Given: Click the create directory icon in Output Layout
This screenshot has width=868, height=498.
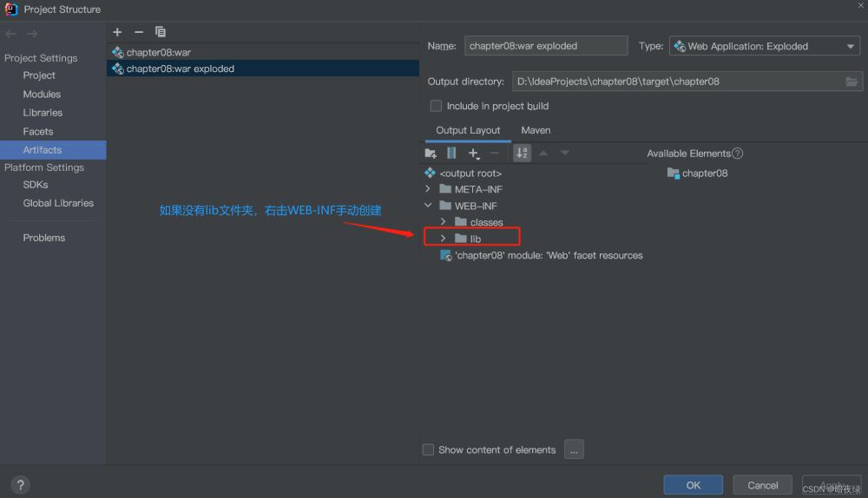Looking at the screenshot, I should (431, 154).
